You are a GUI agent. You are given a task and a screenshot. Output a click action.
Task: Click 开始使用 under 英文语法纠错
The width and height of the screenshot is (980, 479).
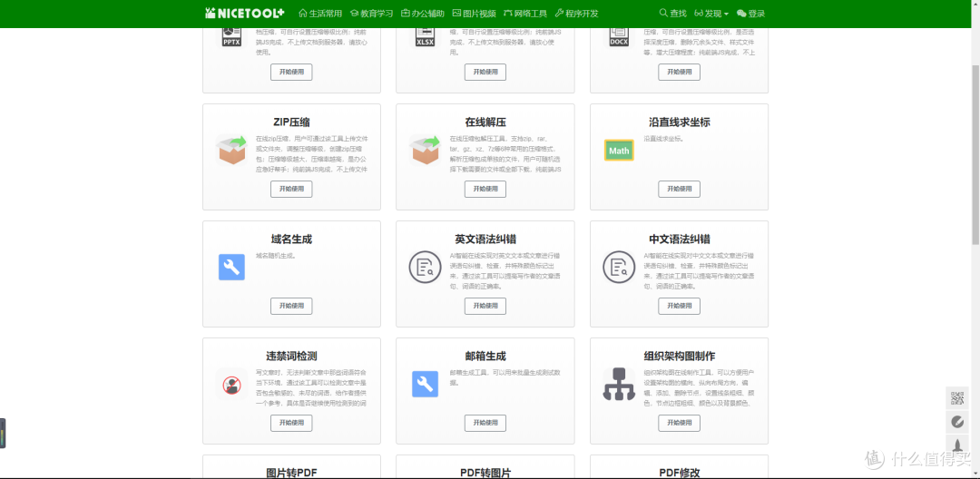[485, 306]
